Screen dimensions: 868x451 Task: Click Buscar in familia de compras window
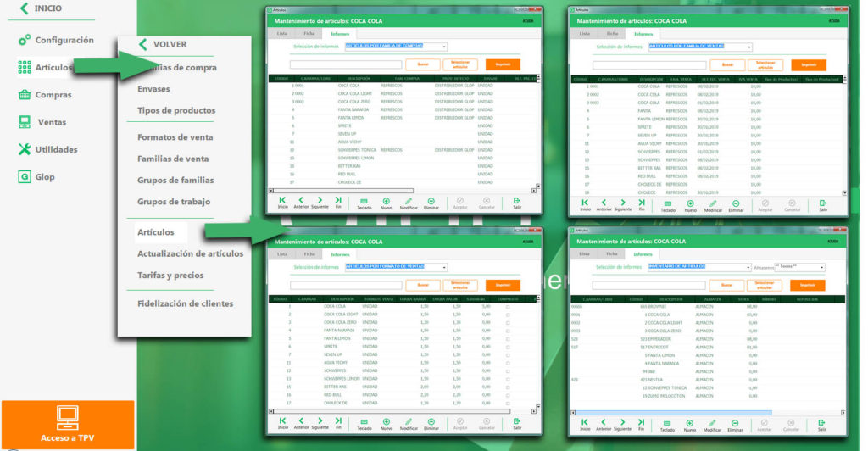[x=423, y=64]
